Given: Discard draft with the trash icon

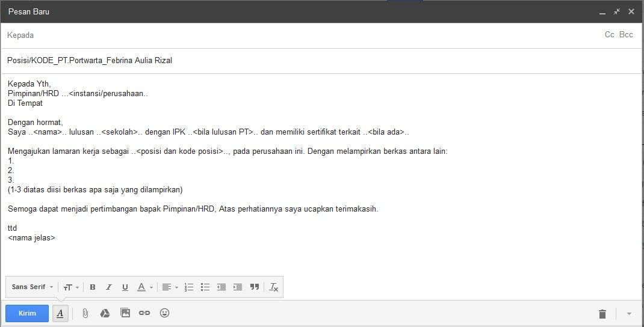Looking at the screenshot, I should (x=602, y=313).
